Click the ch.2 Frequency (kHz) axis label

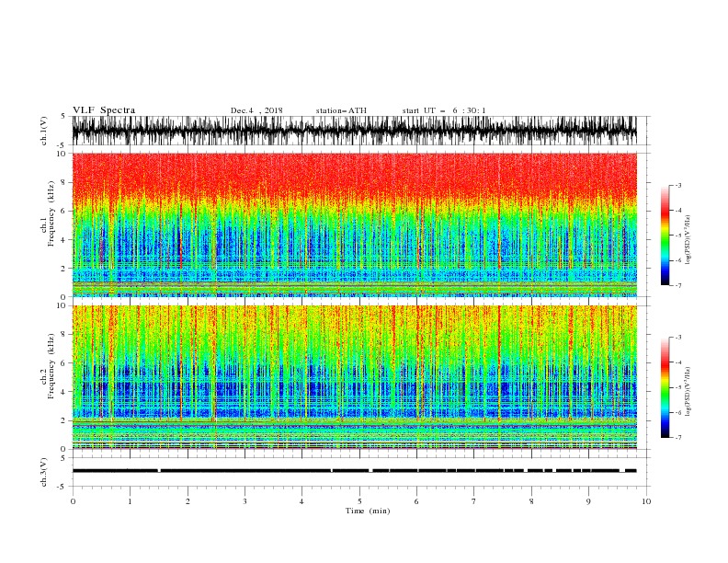pyautogui.click(x=48, y=365)
